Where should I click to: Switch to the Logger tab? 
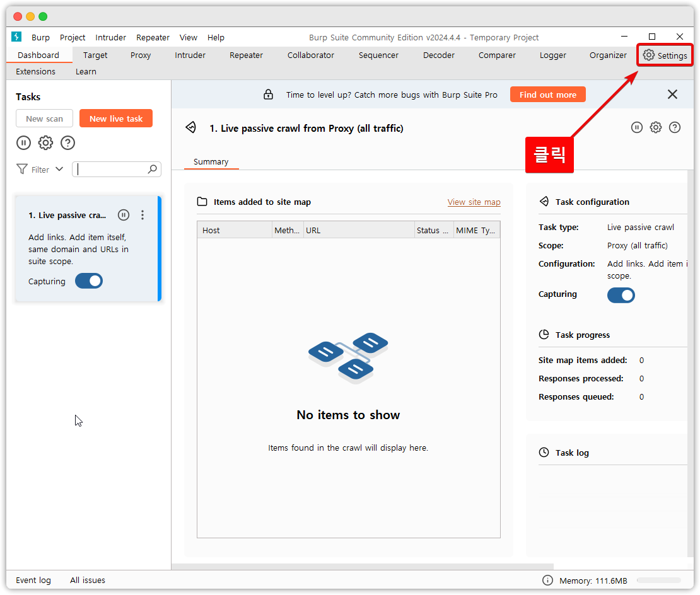pos(552,55)
